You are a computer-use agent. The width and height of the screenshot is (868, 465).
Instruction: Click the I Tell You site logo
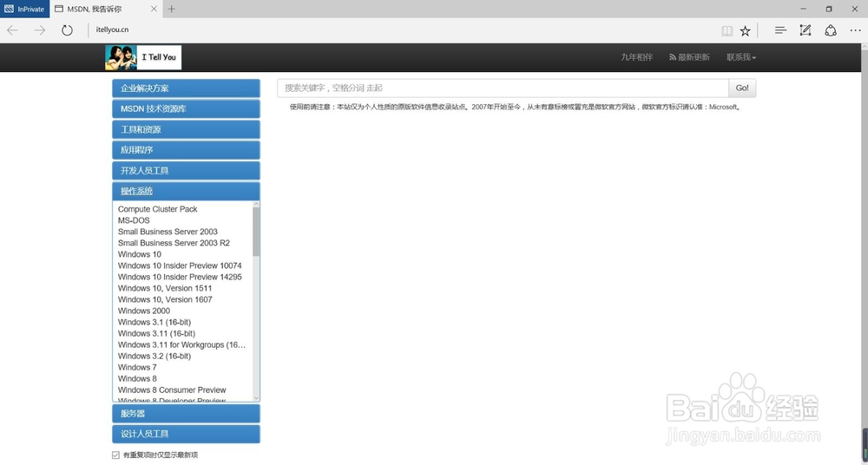pyautogui.click(x=143, y=57)
